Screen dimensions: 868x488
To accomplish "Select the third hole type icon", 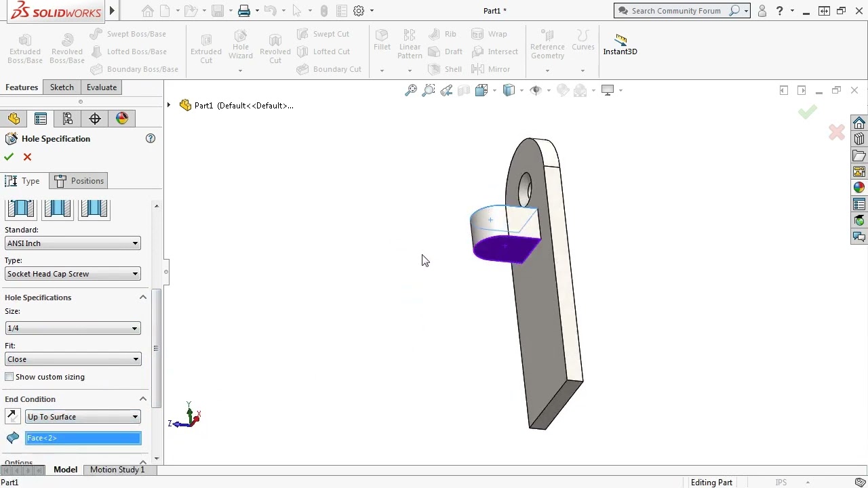I will coord(94,209).
